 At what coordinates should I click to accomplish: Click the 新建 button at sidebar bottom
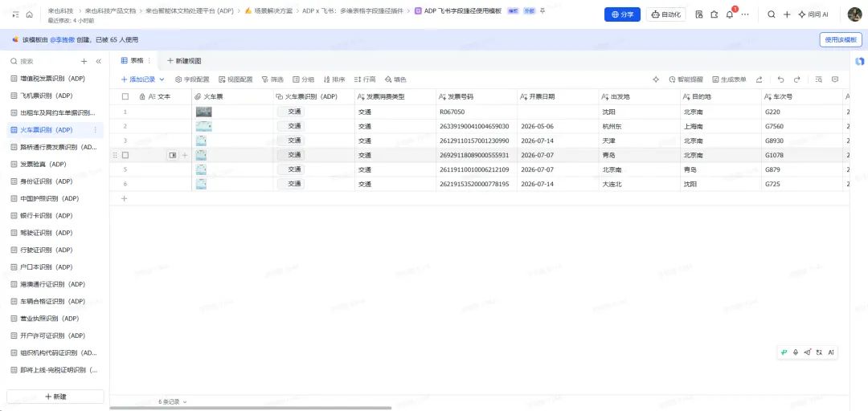[55, 397]
